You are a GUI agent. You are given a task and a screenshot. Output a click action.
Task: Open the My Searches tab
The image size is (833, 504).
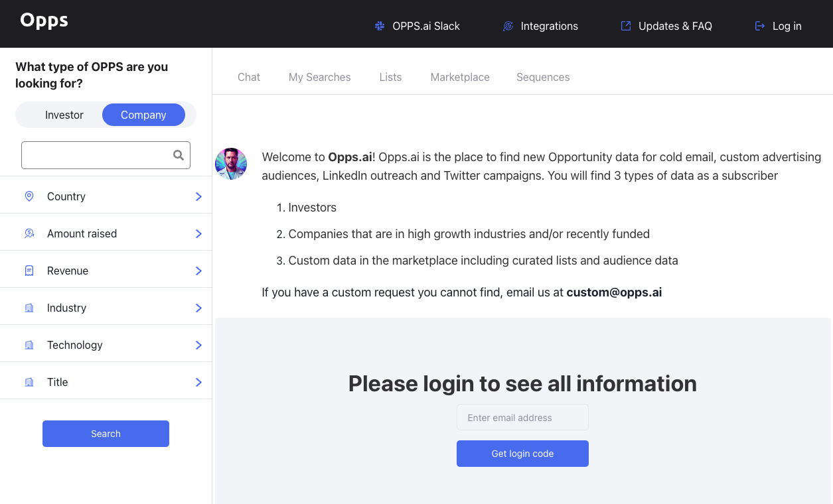(319, 77)
